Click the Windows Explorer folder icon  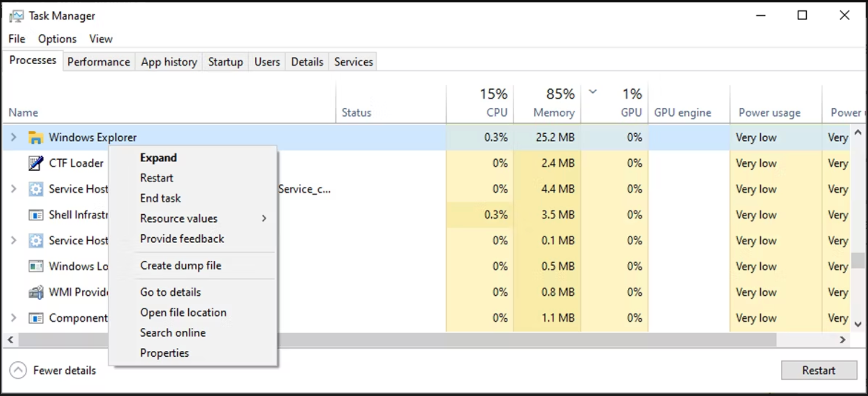[x=36, y=137]
